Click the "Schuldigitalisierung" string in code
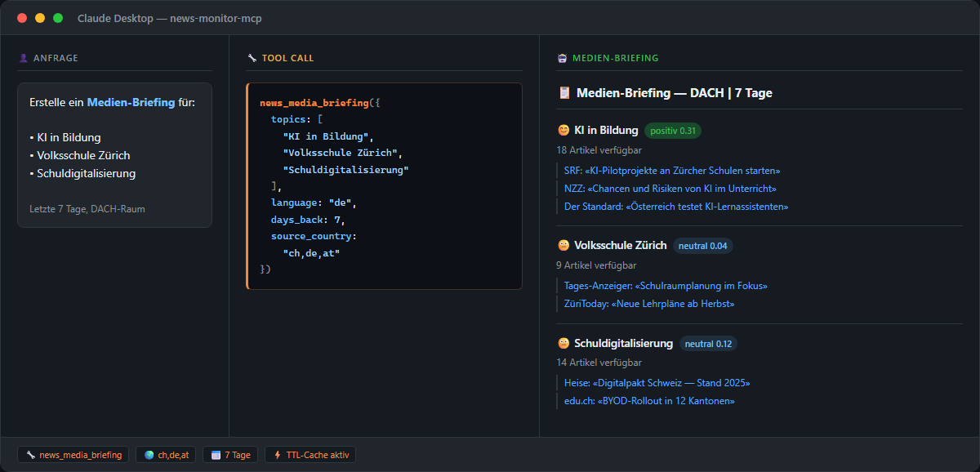 click(x=345, y=170)
